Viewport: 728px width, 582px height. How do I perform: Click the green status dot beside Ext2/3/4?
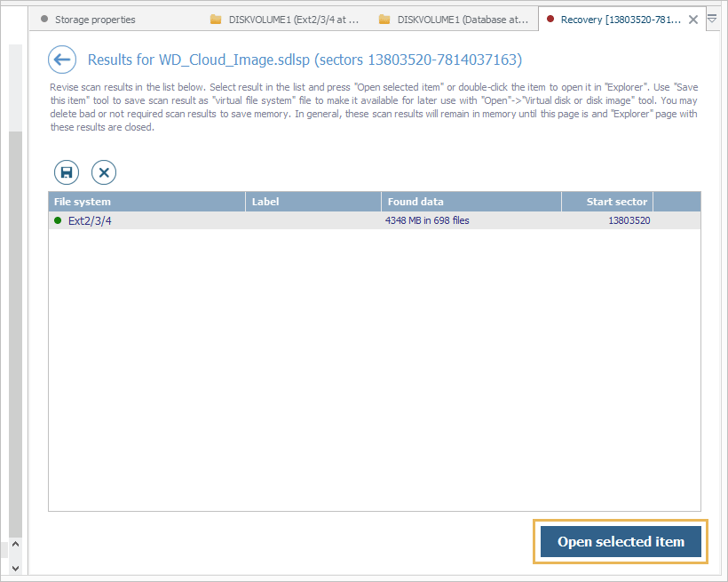point(58,220)
